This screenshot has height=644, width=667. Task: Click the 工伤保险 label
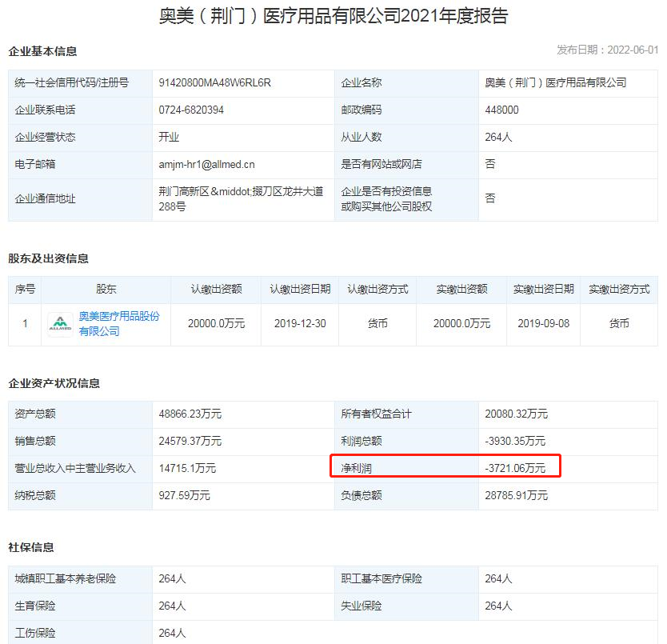click(x=35, y=633)
